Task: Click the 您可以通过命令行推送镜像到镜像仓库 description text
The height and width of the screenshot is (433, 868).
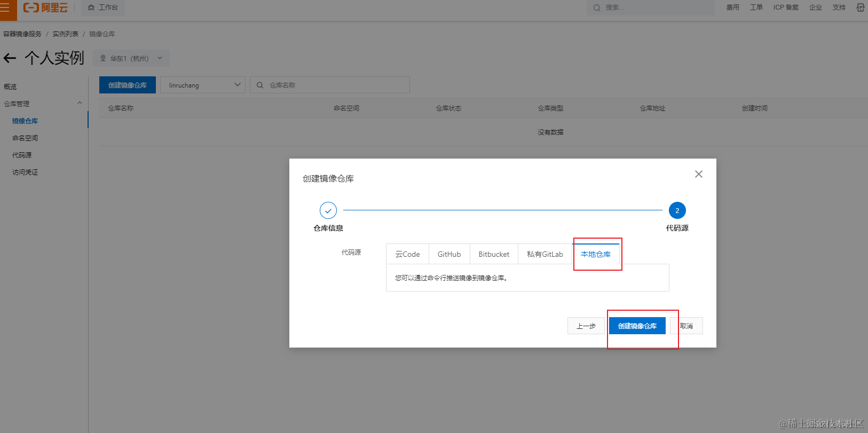Action: point(451,278)
